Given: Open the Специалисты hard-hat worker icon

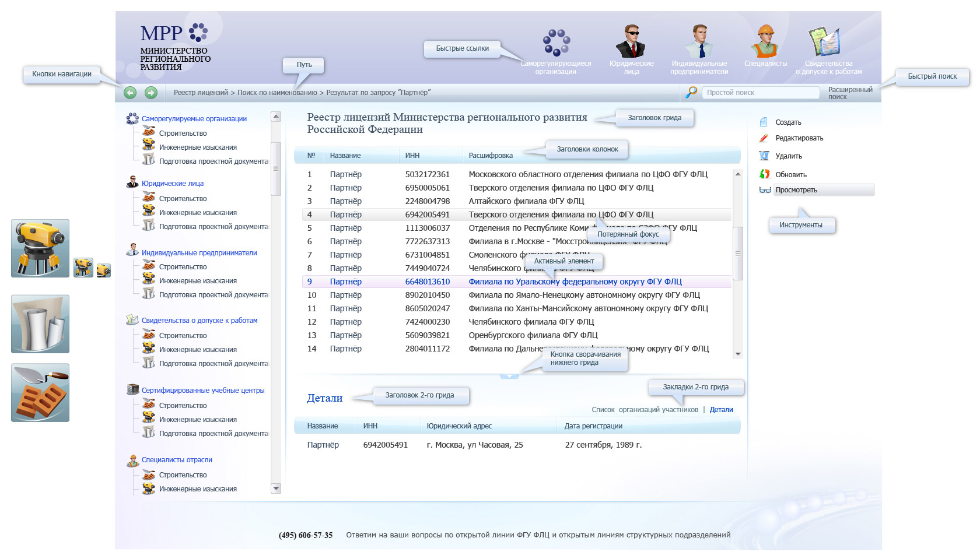Looking at the screenshot, I should [765, 42].
